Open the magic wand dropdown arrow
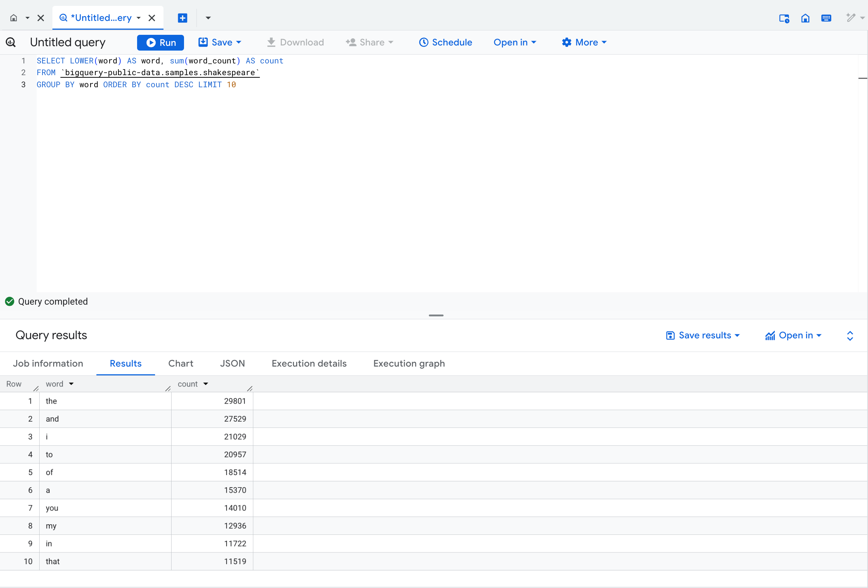This screenshot has height=588, width=868. [862, 18]
